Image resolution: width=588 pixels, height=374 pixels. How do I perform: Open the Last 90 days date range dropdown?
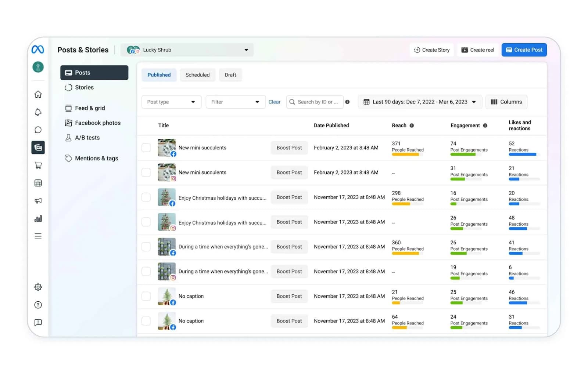pyautogui.click(x=420, y=102)
